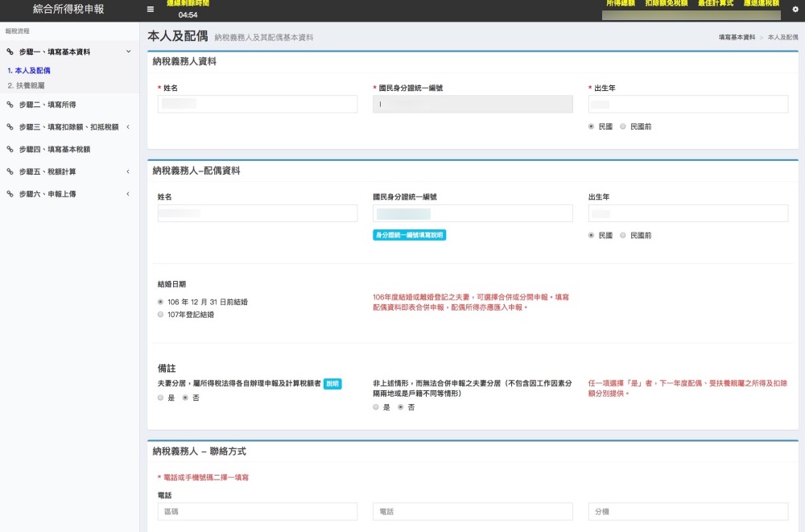Click the 填寫基本資料 breadcrumb link
805x532 pixels.
point(737,38)
